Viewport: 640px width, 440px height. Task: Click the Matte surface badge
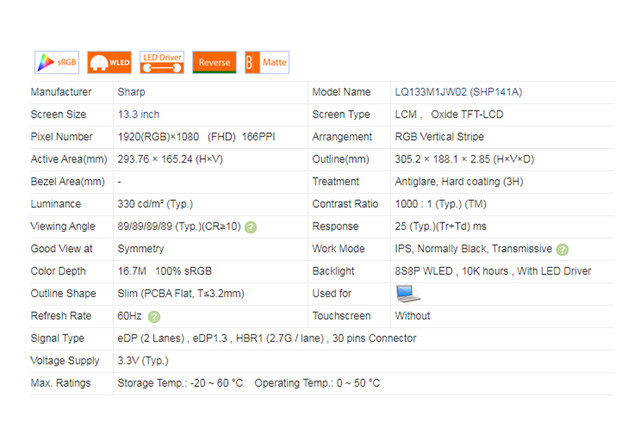267,62
